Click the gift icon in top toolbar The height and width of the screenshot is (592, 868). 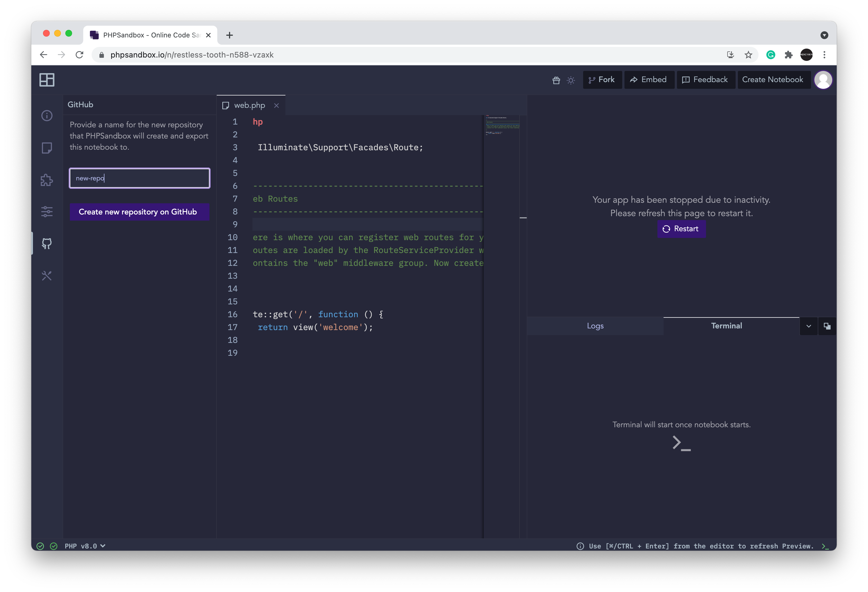click(556, 80)
